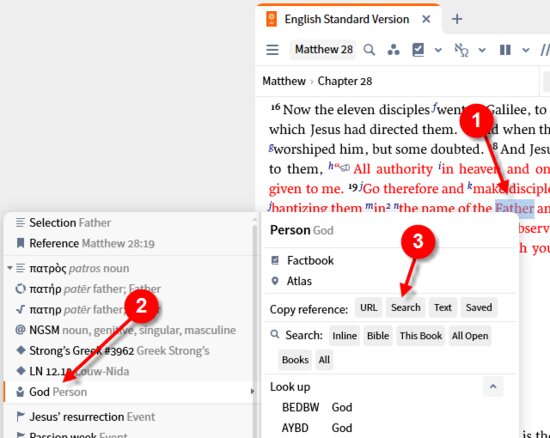Expand God Person submenu arrow
This screenshot has width=550, height=438.
click(251, 391)
